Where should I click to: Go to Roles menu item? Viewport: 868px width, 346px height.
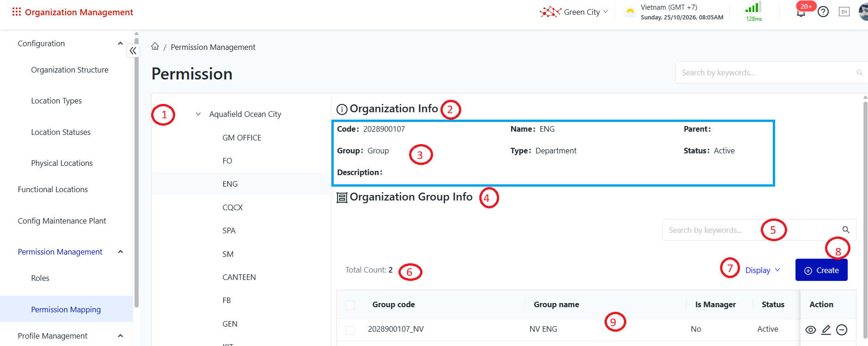coord(40,278)
